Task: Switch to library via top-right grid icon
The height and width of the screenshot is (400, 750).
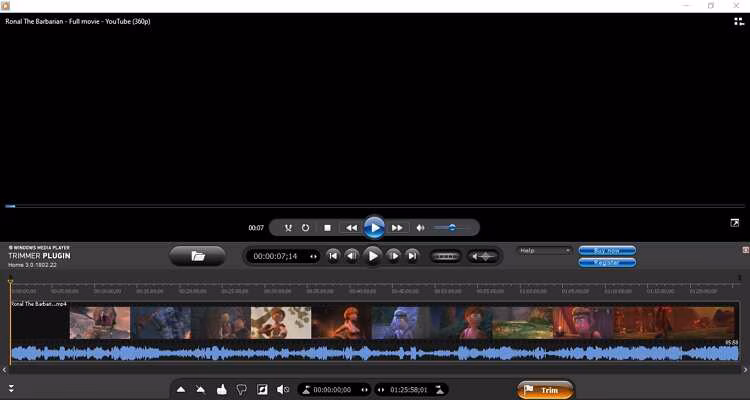Action: pyautogui.click(x=739, y=22)
